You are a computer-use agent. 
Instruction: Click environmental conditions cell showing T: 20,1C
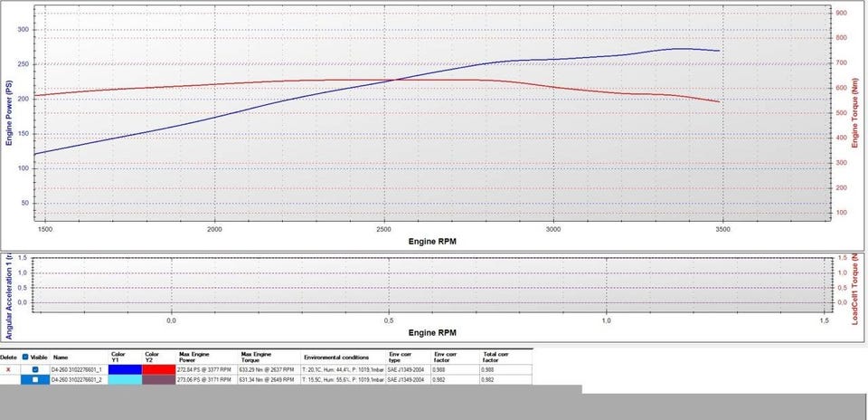(344, 369)
